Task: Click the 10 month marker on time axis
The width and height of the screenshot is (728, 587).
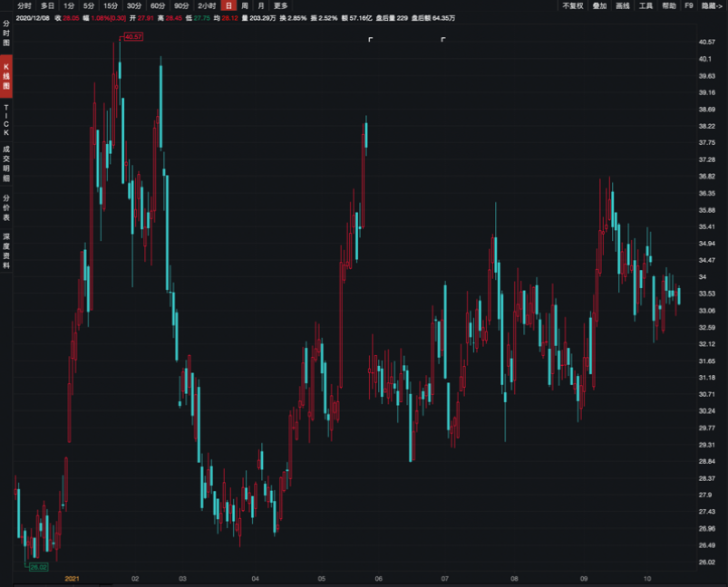Action: [x=647, y=579]
